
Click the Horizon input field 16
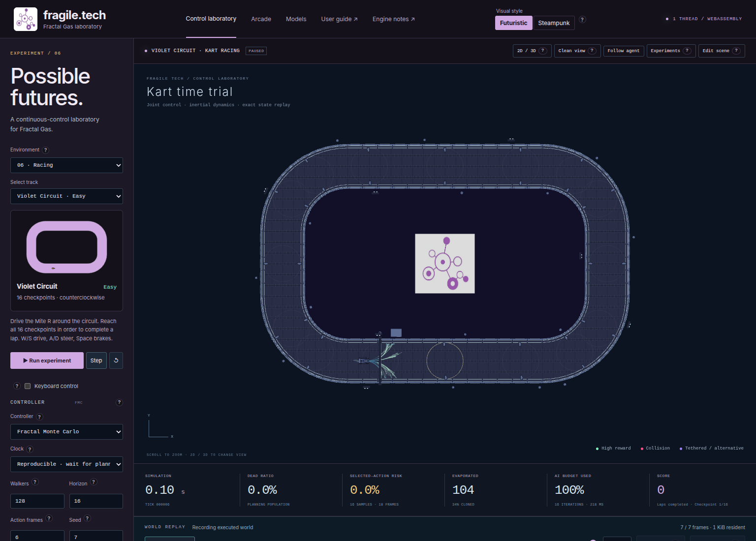click(96, 501)
